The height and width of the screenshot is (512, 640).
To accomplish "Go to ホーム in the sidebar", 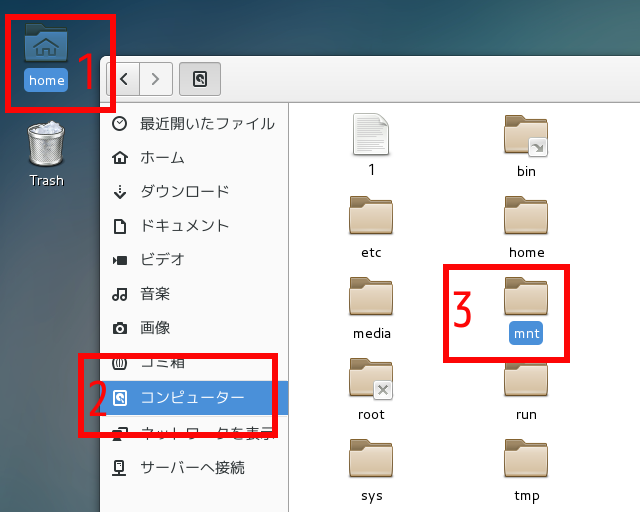I will pyautogui.click(x=162, y=158).
